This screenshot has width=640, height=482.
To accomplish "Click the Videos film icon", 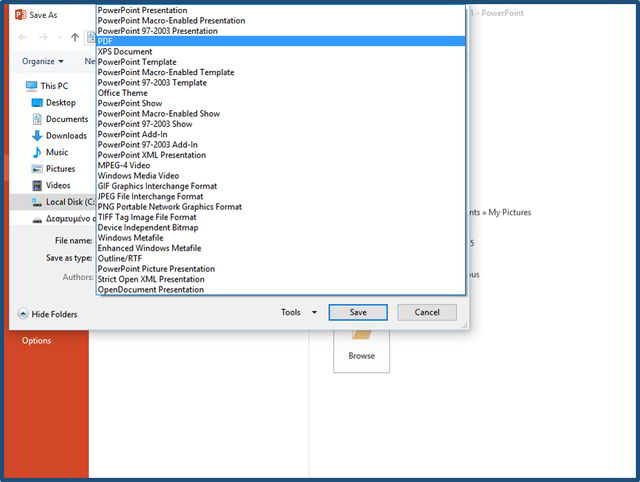I will (x=37, y=186).
